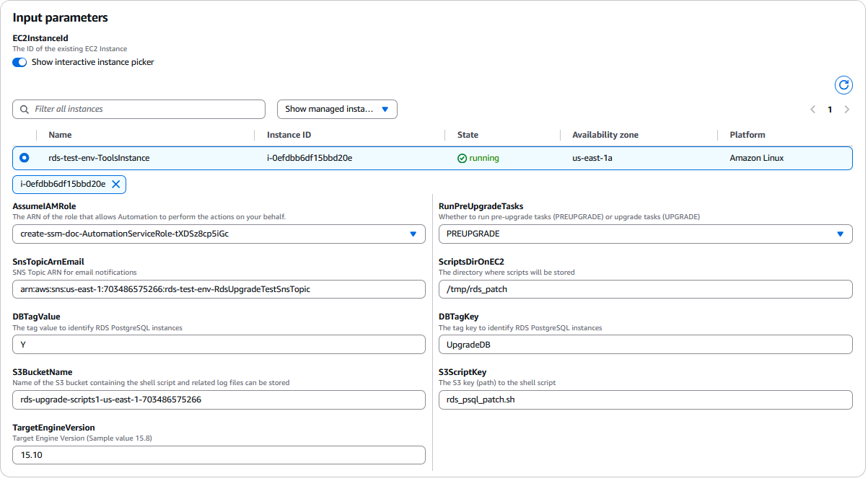Go to next page of instances
The width and height of the screenshot is (868, 481).
(847, 110)
